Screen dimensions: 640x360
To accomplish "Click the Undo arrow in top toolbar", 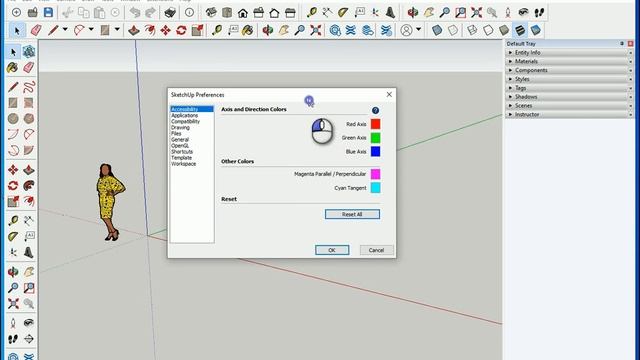I will (x=135, y=13).
